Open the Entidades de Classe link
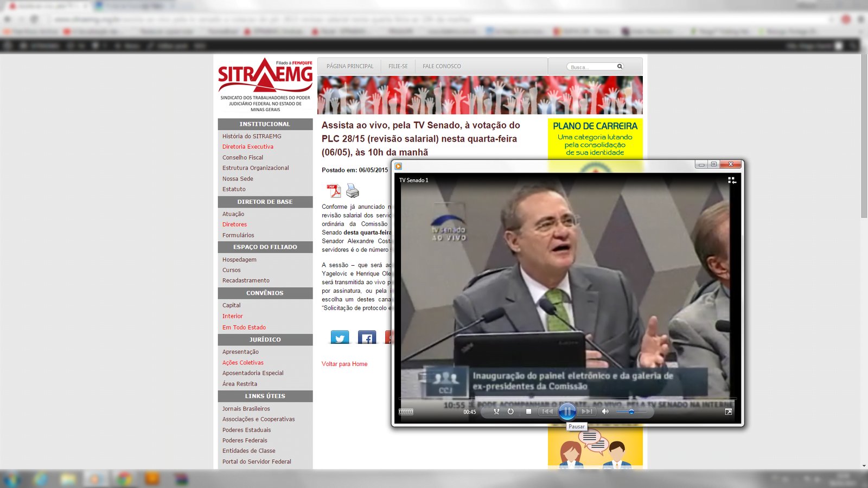 tap(248, 451)
